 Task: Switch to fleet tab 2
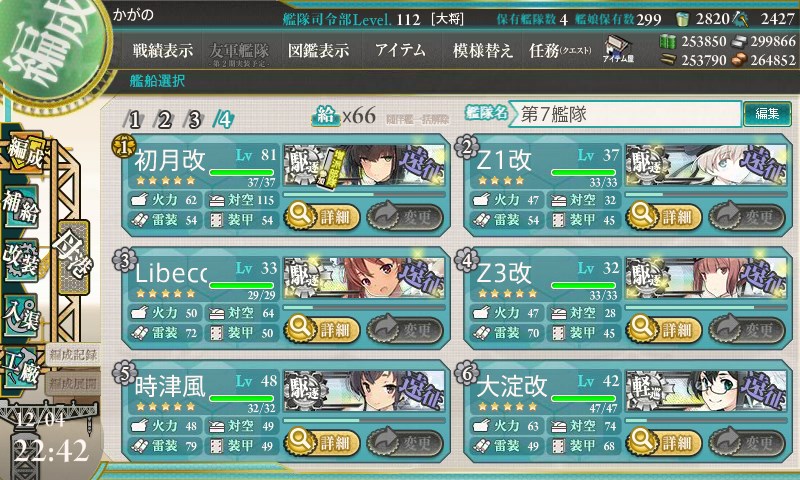(x=163, y=120)
